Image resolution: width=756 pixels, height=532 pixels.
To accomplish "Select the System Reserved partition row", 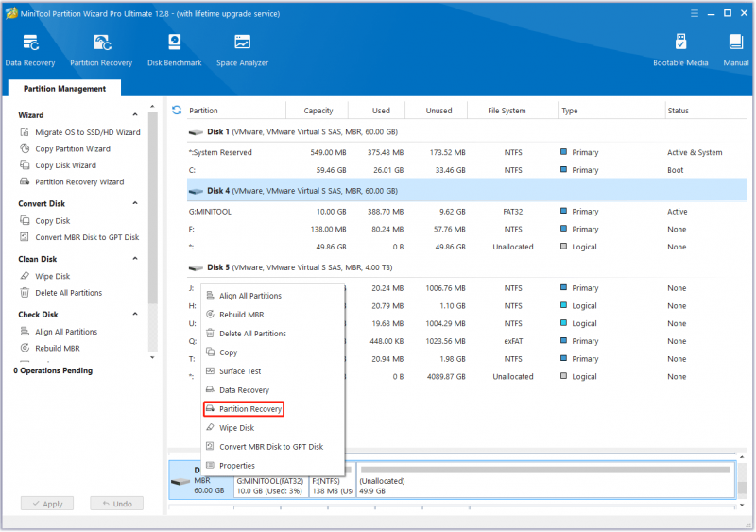I will pyautogui.click(x=467, y=152).
